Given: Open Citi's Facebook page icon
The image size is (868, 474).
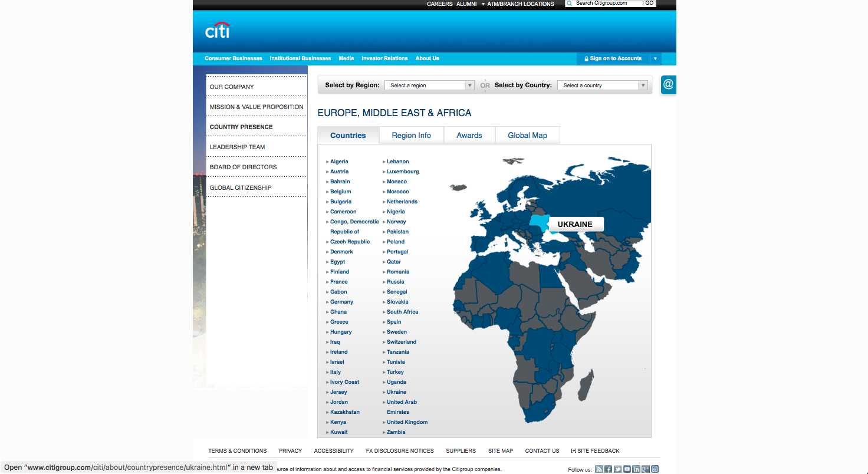Looking at the screenshot, I should pyautogui.click(x=608, y=469).
